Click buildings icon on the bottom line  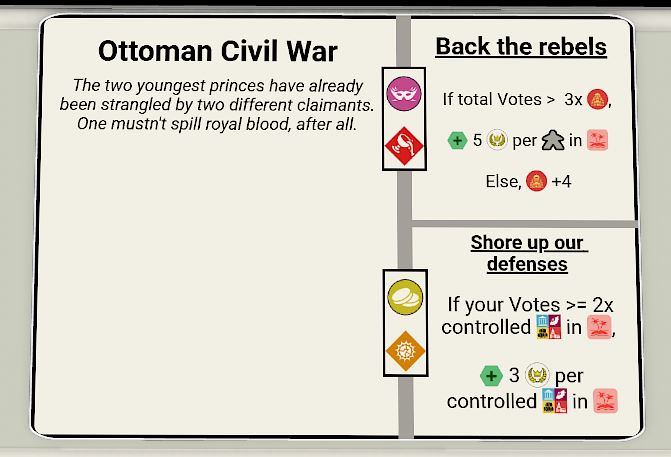(555, 400)
